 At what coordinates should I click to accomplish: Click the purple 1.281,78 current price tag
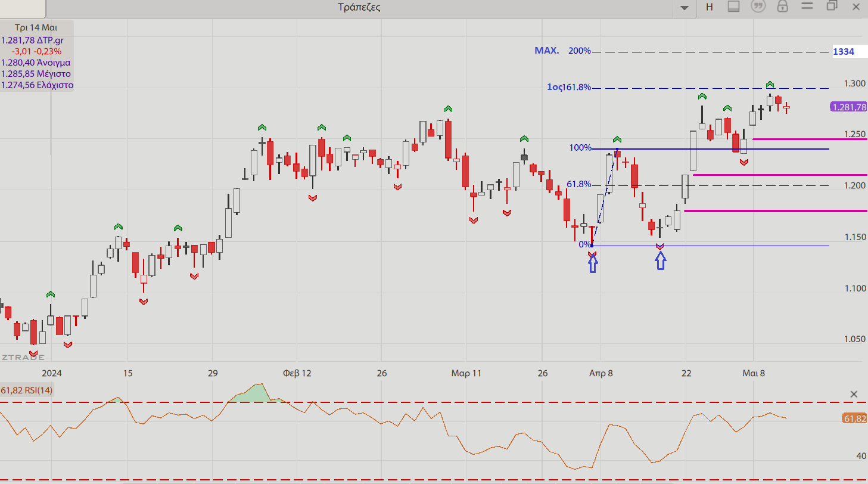(848, 107)
